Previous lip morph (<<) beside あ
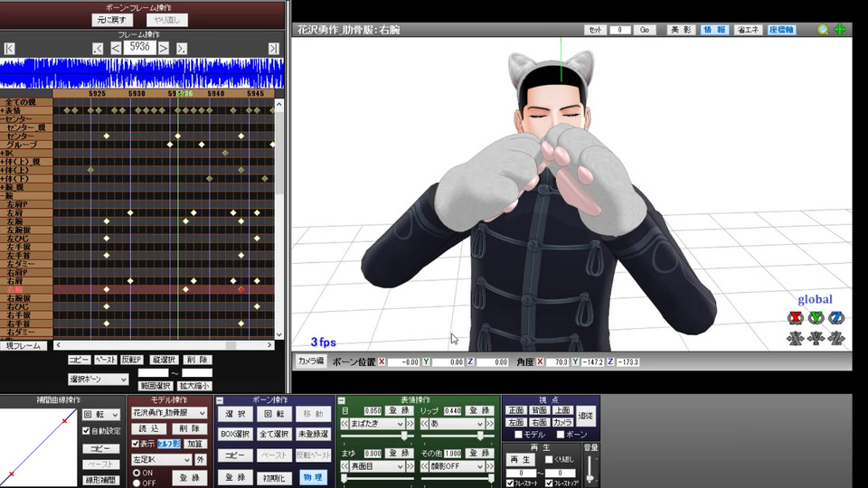The image size is (868, 488). click(x=425, y=424)
